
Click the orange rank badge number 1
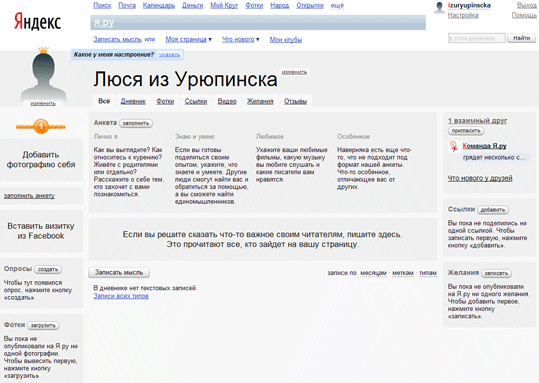41,127
